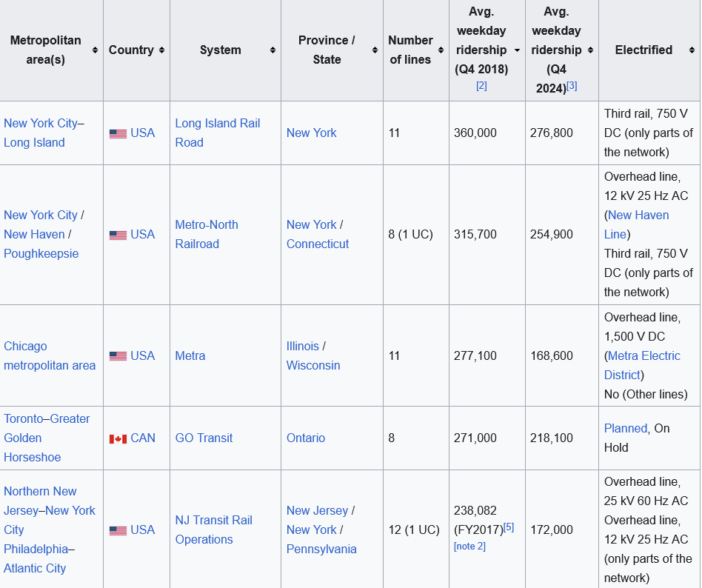Sort table by System column
The image size is (702, 588).
click(x=273, y=50)
